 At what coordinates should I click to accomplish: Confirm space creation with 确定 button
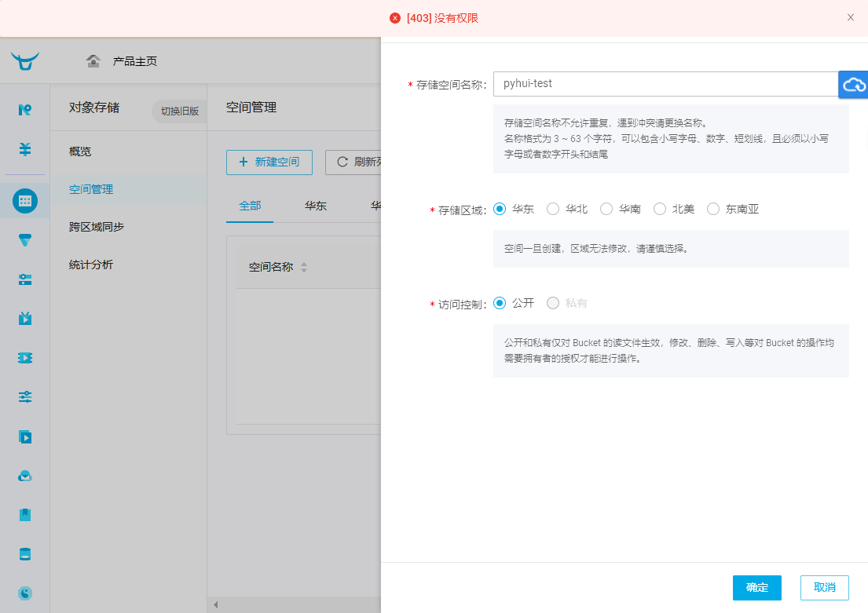(x=756, y=587)
